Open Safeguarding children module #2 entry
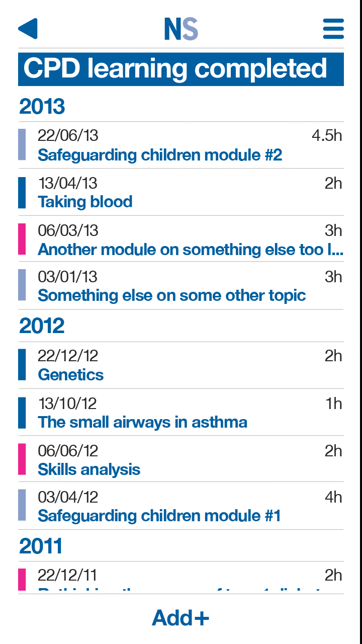The width and height of the screenshot is (362, 644). [x=160, y=154]
